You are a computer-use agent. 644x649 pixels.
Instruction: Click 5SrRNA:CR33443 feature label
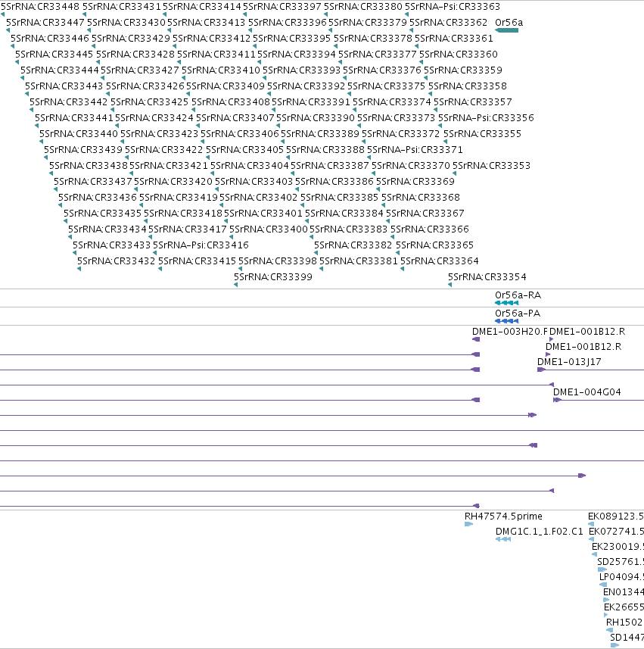point(64,86)
